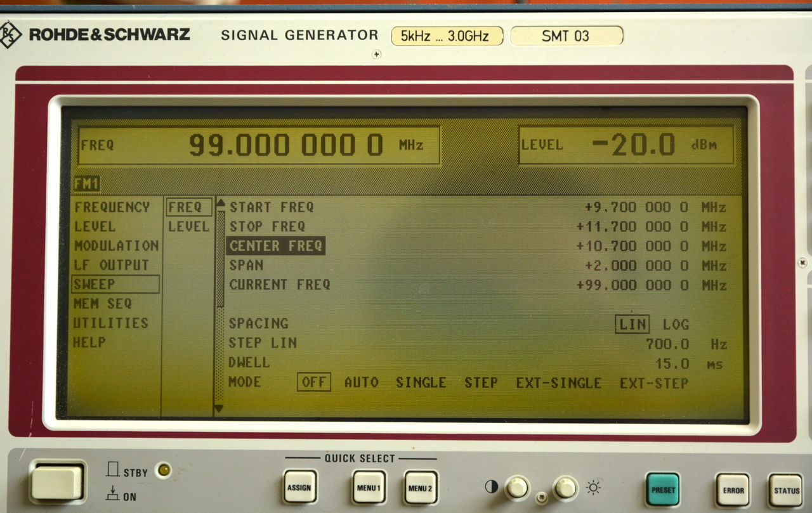
Task: Select UTILITIES menu entry
Action: [111, 323]
